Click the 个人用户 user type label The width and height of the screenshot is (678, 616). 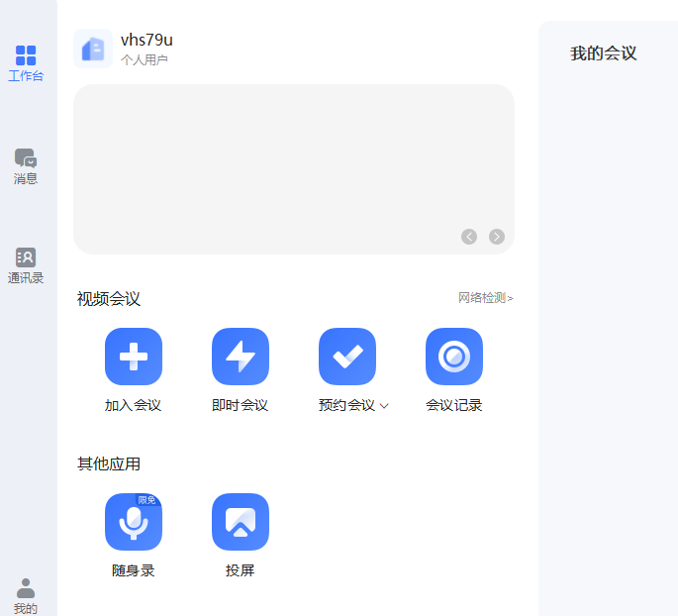pyautogui.click(x=144, y=59)
